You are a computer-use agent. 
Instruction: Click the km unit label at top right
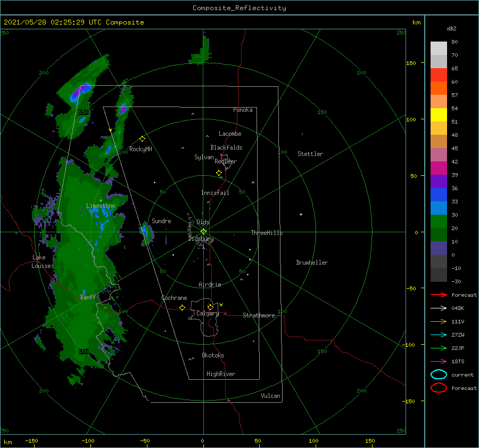pos(416,22)
